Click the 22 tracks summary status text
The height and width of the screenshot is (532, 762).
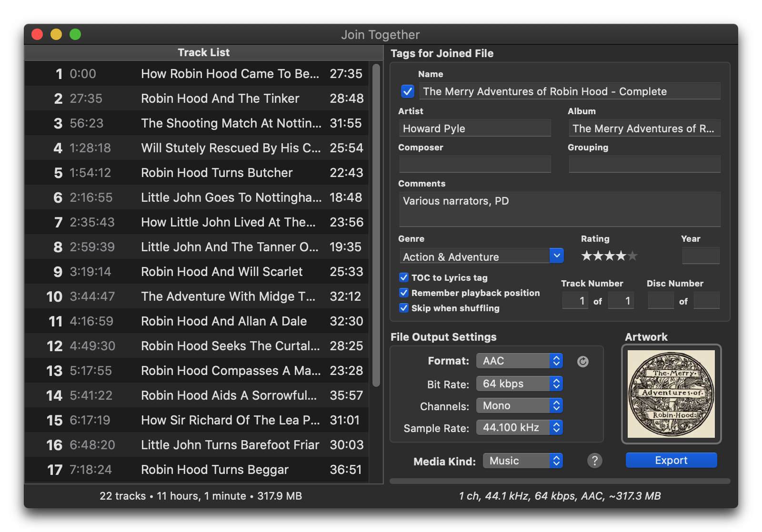[201, 496]
